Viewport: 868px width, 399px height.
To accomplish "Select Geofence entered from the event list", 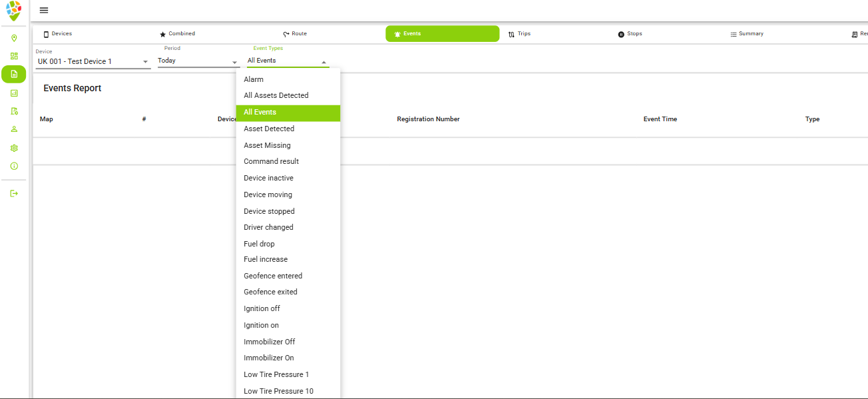I will (273, 276).
